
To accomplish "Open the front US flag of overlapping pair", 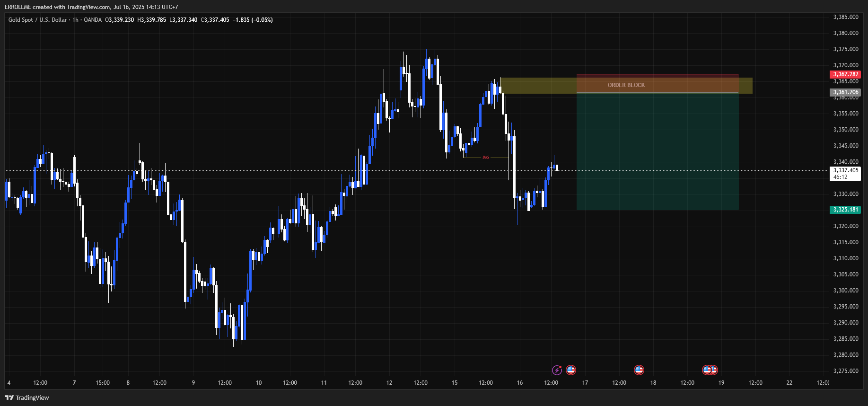I will (707, 370).
